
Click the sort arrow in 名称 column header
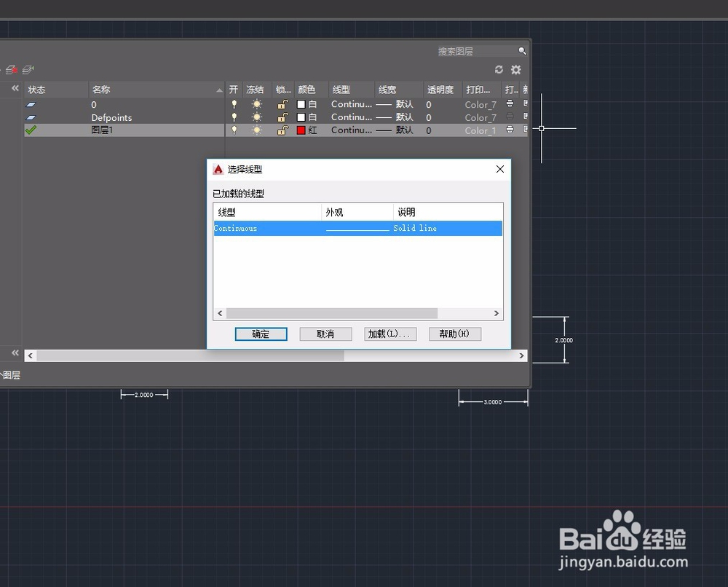(219, 90)
